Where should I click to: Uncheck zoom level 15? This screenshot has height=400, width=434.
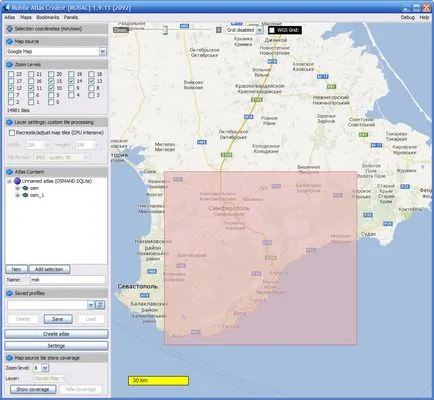pyautogui.click(x=51, y=81)
